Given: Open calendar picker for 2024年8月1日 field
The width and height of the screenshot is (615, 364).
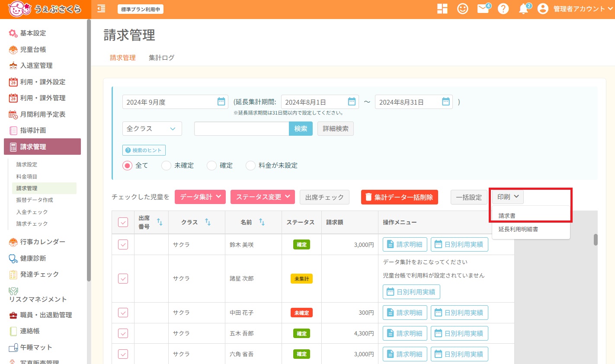Looking at the screenshot, I should point(352,102).
